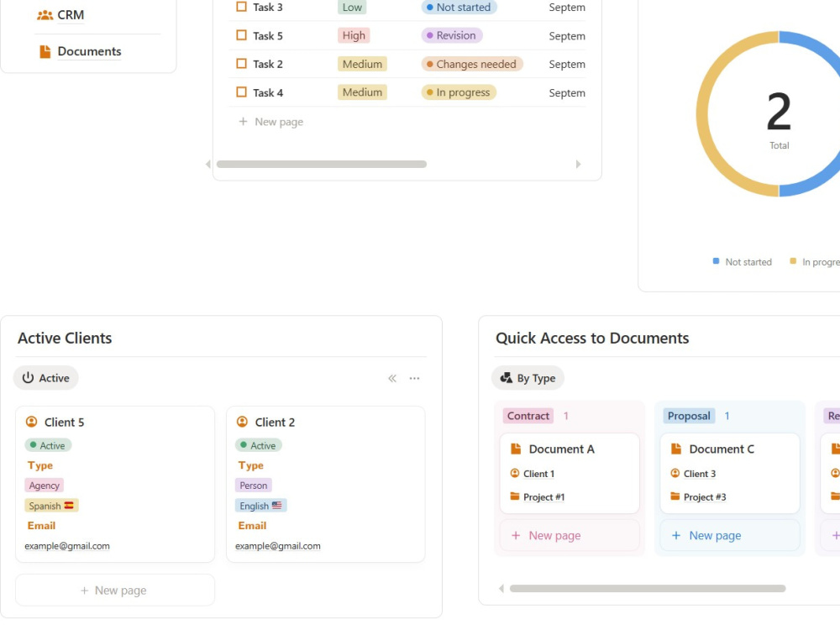Click the shapes icon on By Type tab

[506, 378]
